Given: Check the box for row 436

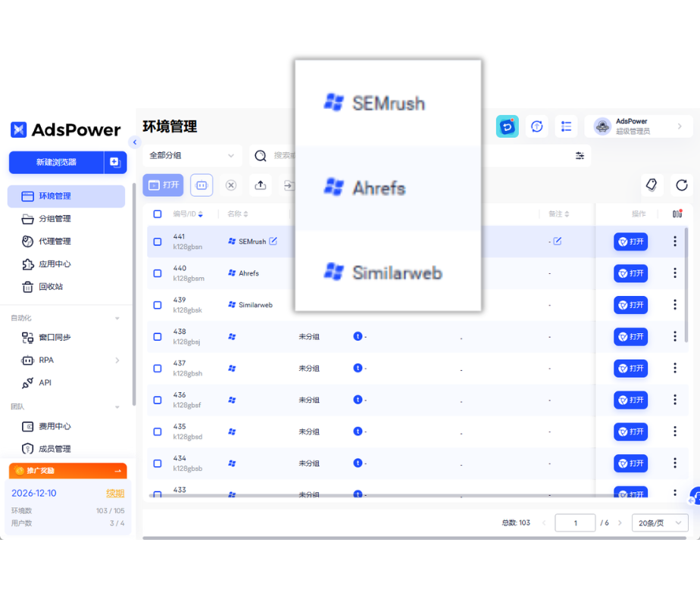Looking at the screenshot, I should (158, 400).
